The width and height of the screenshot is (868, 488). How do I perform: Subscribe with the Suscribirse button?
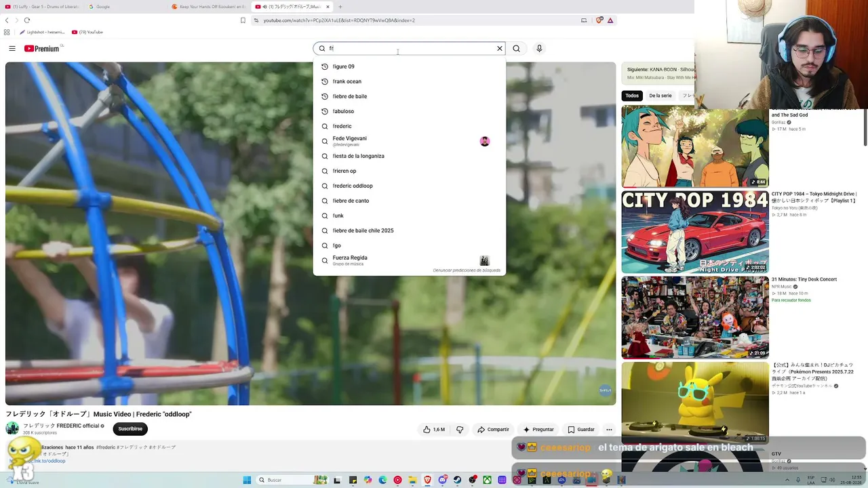(x=130, y=429)
